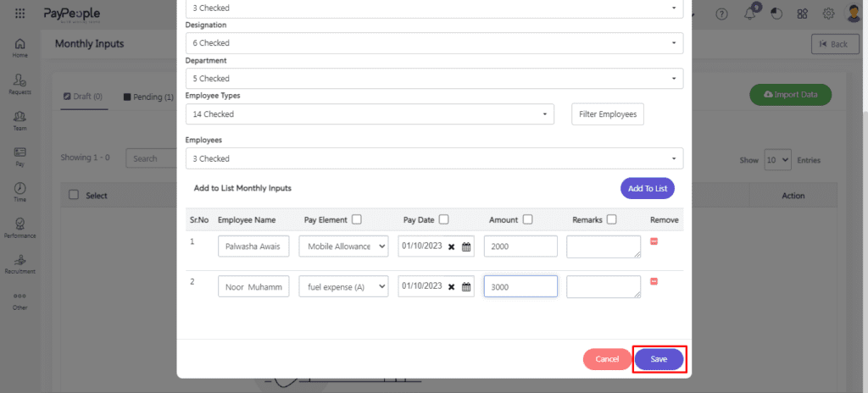The image size is (868, 393).
Task: Open the settings gear icon
Action: [828, 14]
